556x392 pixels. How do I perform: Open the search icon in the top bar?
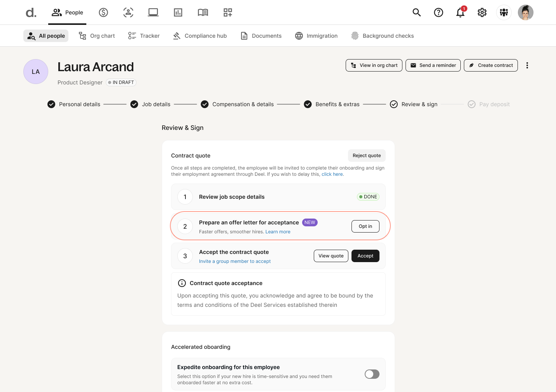click(416, 12)
